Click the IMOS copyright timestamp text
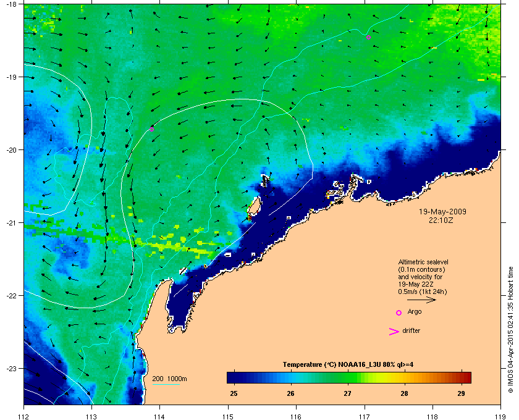 (x=510, y=330)
